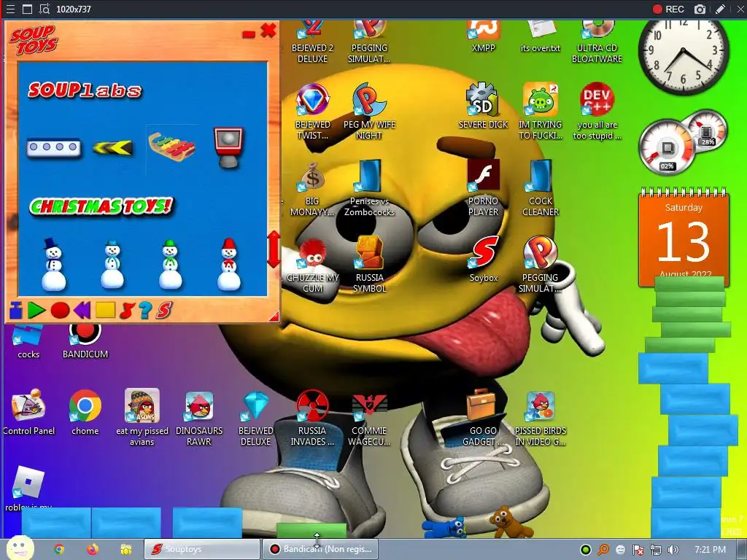Screen dimensions: 747x560
Task: Click the smiley Start button
Action: coord(19,548)
